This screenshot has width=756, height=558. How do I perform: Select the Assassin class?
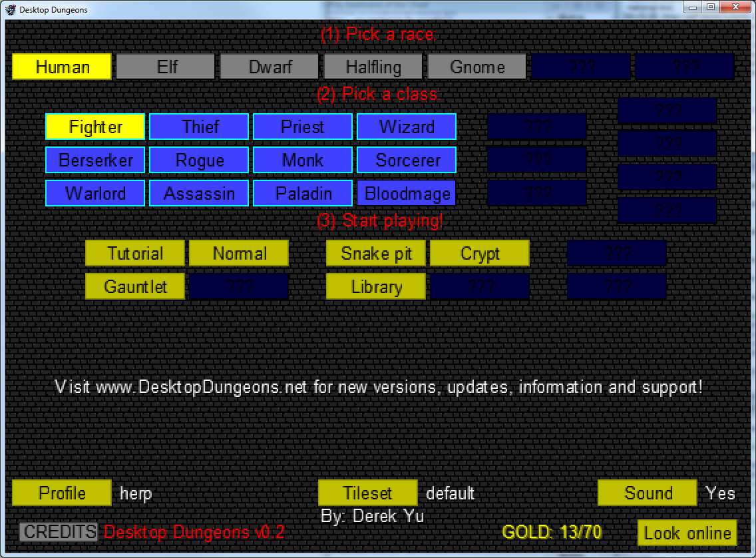click(199, 193)
